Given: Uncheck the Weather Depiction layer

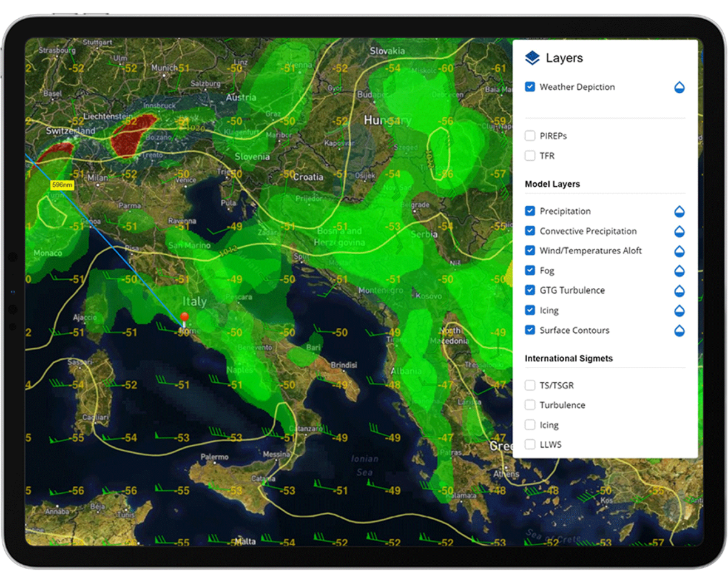Looking at the screenshot, I should (530, 87).
